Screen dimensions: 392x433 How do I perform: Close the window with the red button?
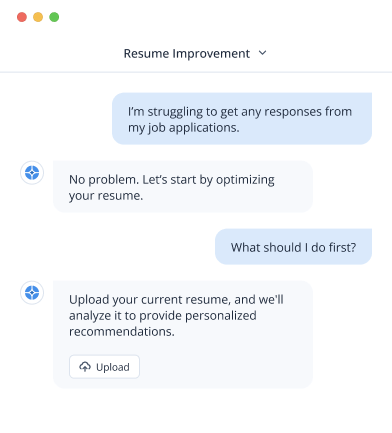pos(22,17)
